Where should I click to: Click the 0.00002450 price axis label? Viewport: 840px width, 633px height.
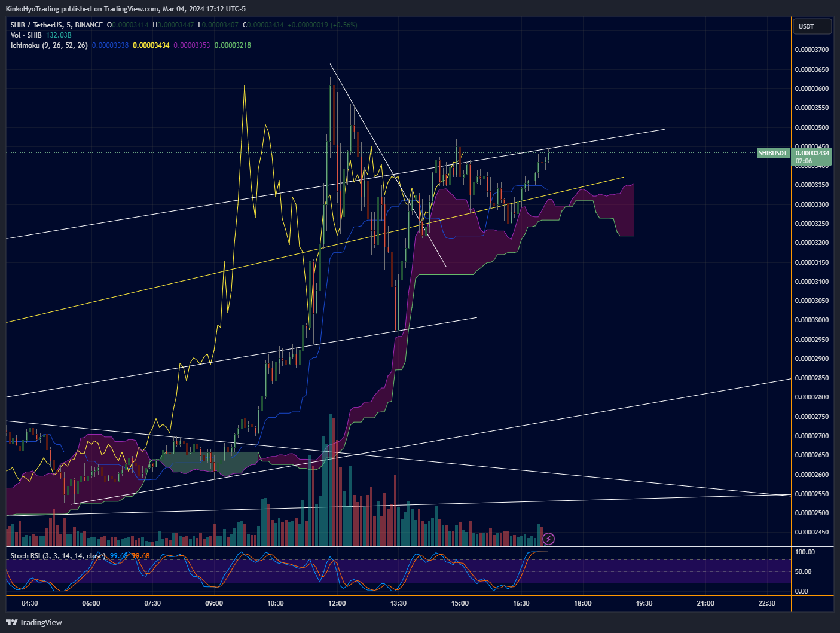pyautogui.click(x=812, y=533)
